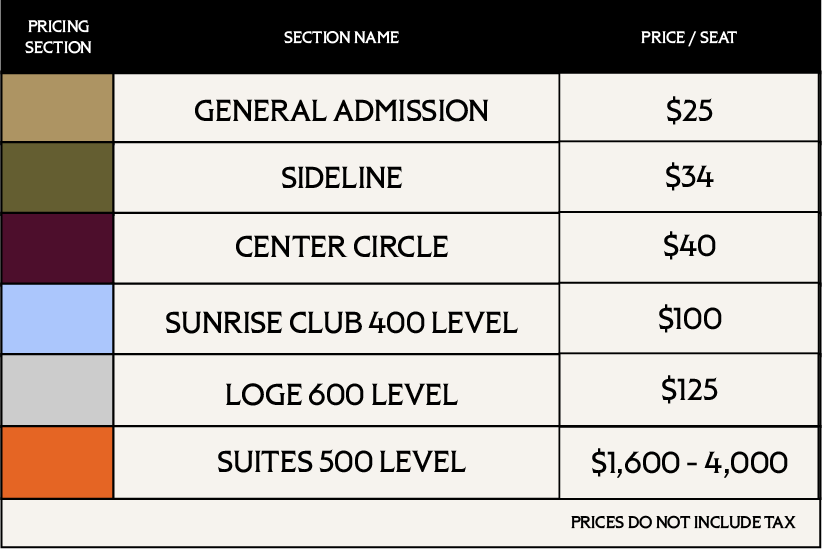Viewport: 822px width, 549px height.
Task: Select the SIDELINE section name
Action: pos(341,178)
